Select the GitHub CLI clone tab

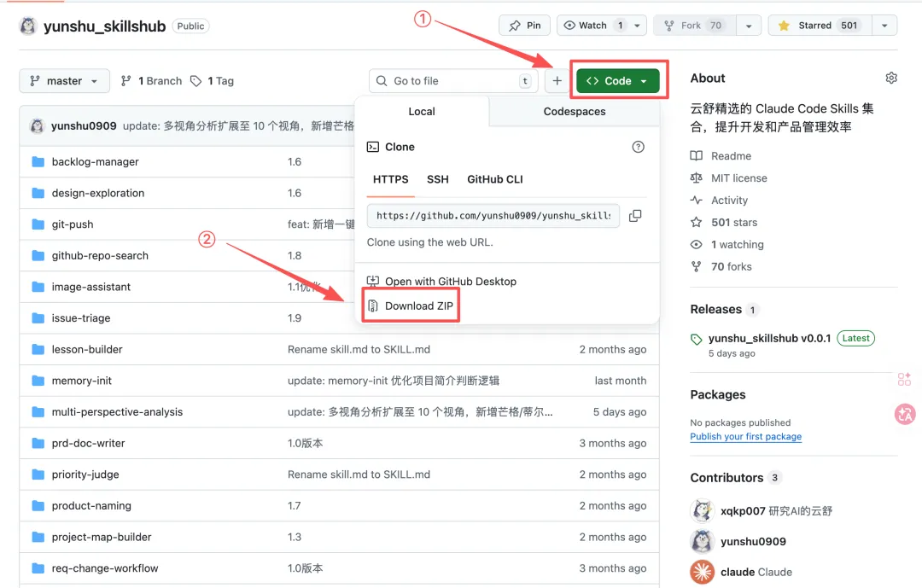(x=494, y=179)
